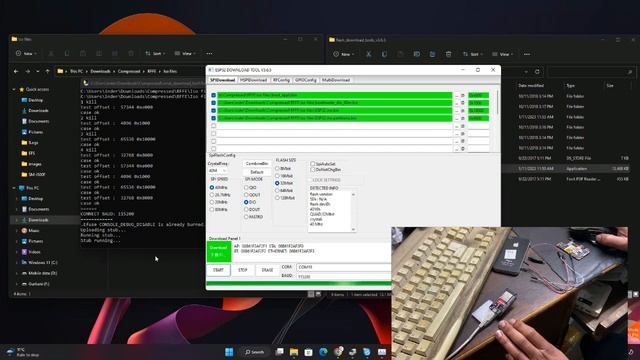Open COM port dropdown
Viewport: 640px width, 360px height.
[343, 267]
